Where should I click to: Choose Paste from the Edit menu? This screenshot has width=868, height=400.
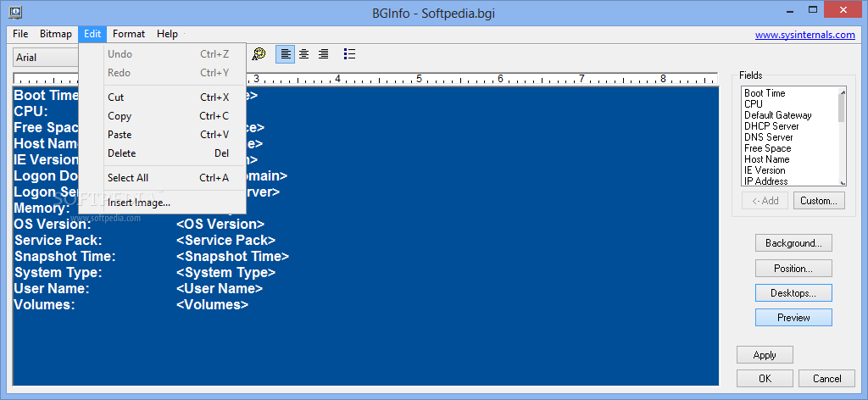point(169,135)
